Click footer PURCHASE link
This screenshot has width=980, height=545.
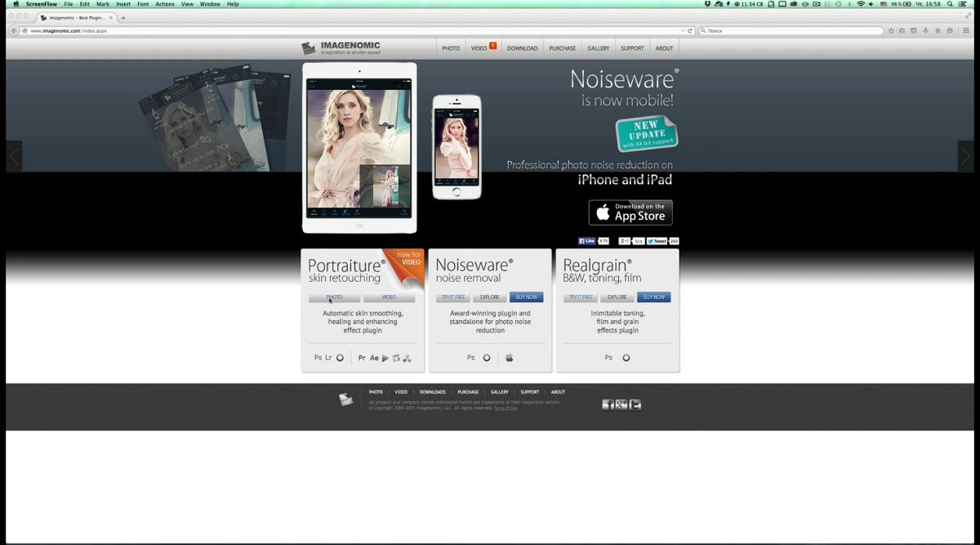(x=468, y=392)
